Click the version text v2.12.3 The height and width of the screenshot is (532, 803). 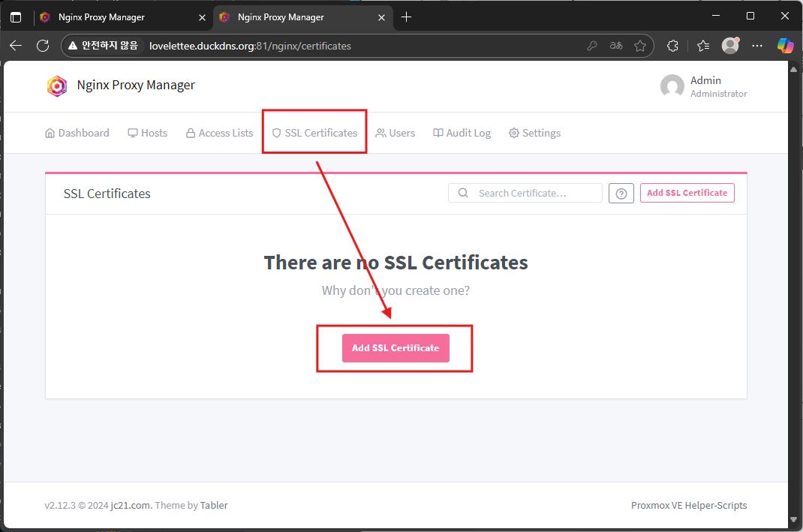60,506
